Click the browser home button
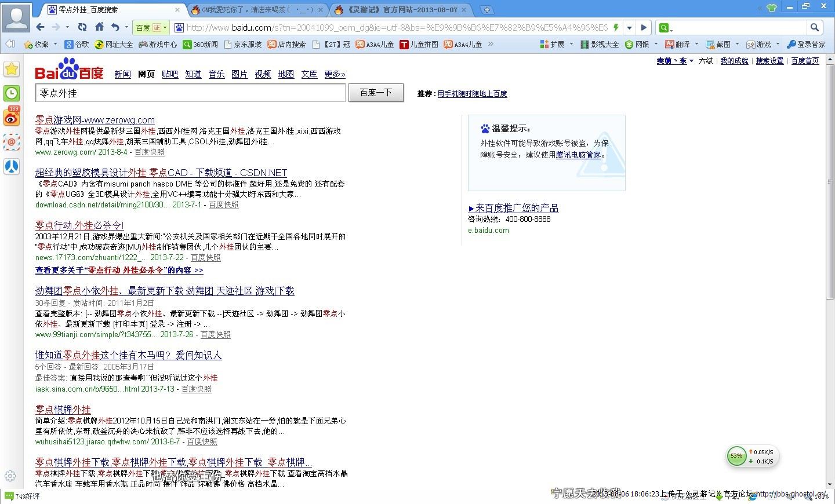Screen dimensions: 835x504 [x=99, y=27]
